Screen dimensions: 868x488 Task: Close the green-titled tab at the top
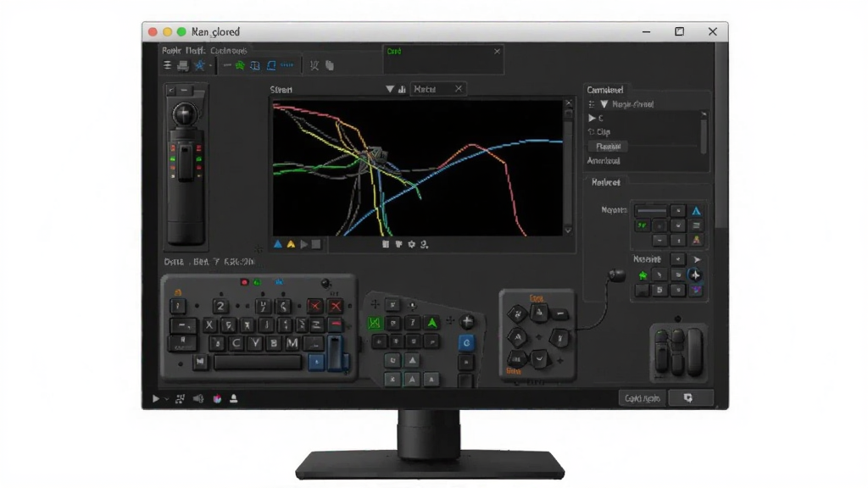click(497, 51)
